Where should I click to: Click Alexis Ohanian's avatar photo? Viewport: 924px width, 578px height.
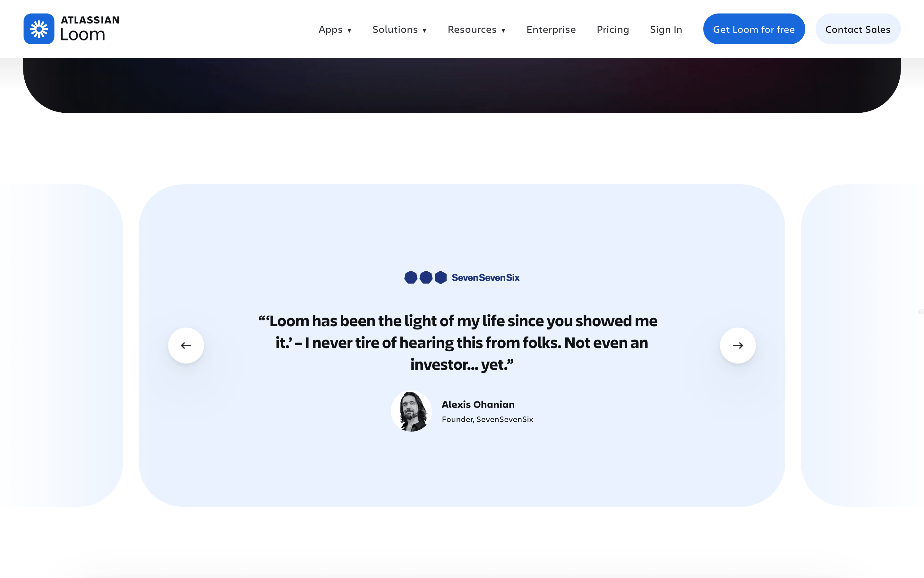pos(411,411)
